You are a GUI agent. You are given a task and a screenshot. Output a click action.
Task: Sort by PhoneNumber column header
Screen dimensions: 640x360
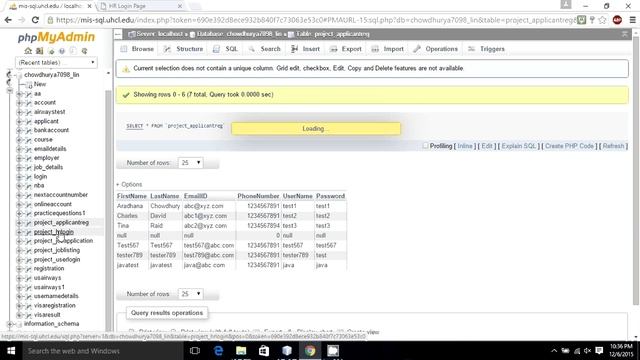[258, 196]
